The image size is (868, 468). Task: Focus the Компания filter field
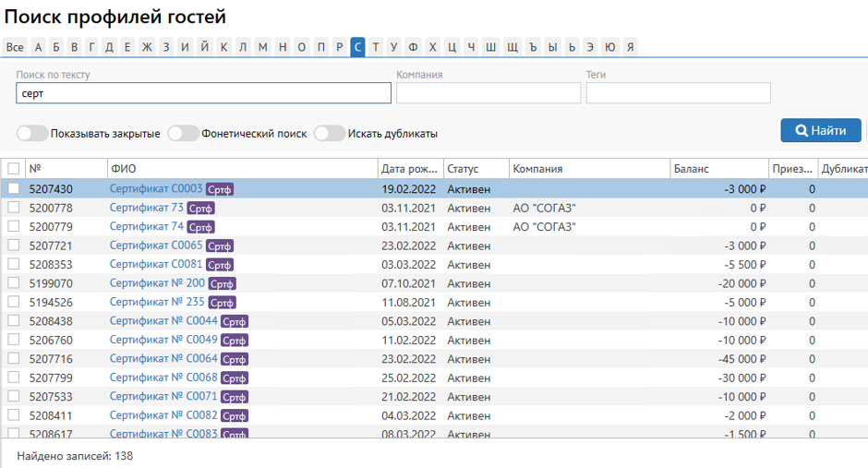point(488,93)
